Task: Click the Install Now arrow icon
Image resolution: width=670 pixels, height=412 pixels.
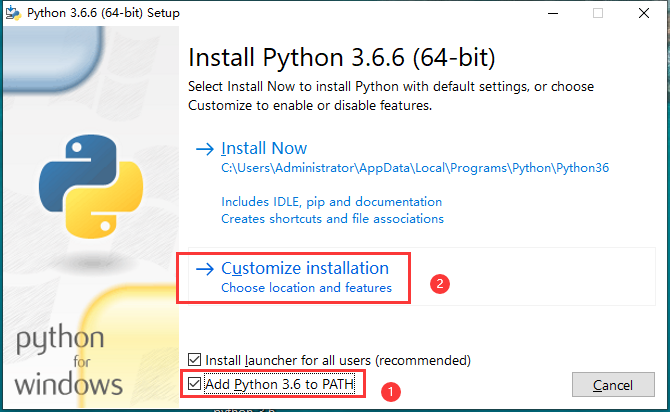Action: (x=205, y=149)
